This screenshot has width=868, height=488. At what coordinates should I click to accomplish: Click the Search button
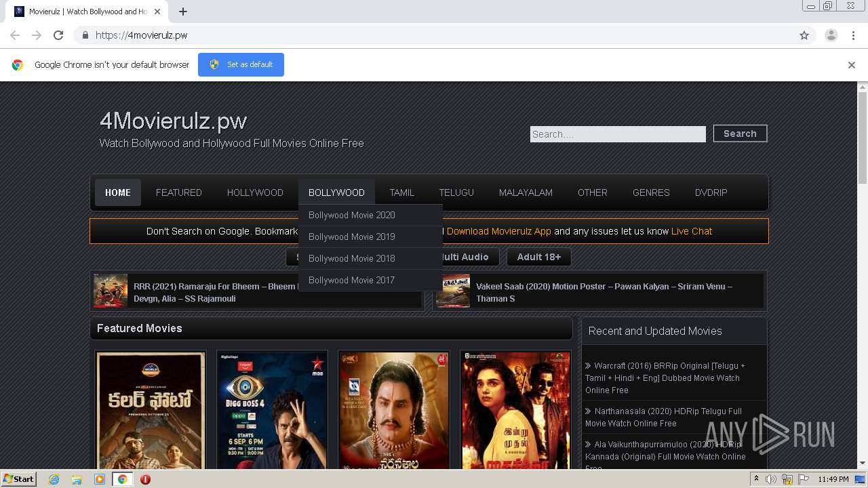pyautogui.click(x=740, y=134)
